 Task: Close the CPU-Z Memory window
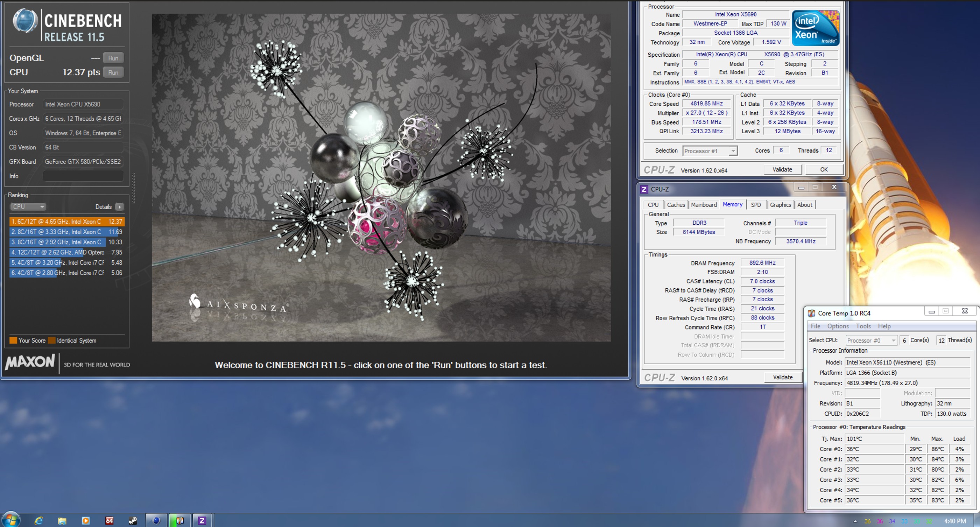[x=834, y=187]
